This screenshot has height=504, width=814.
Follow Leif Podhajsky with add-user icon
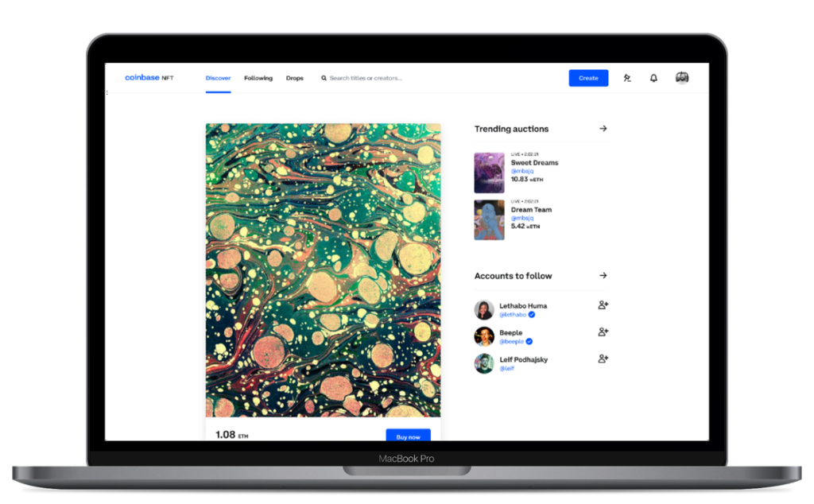pos(603,359)
